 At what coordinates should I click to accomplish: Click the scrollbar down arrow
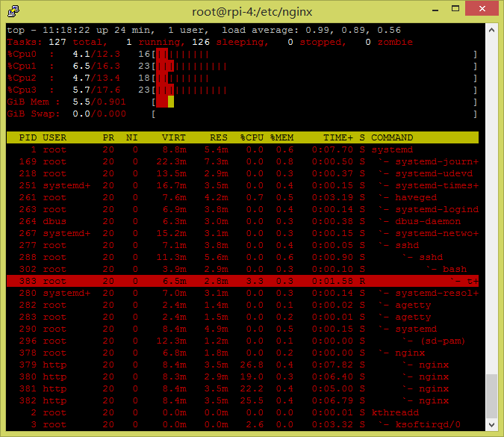pyautogui.click(x=491, y=425)
